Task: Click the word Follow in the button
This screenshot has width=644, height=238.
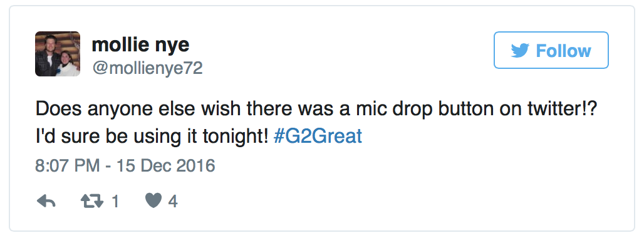Action: point(563,51)
